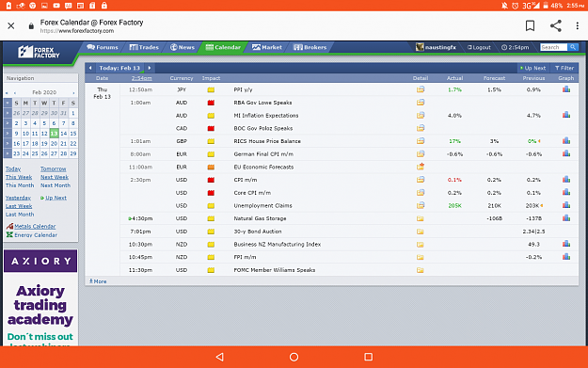Open detail folder for German Final CPI m/m
The image size is (588, 368).
420,153
